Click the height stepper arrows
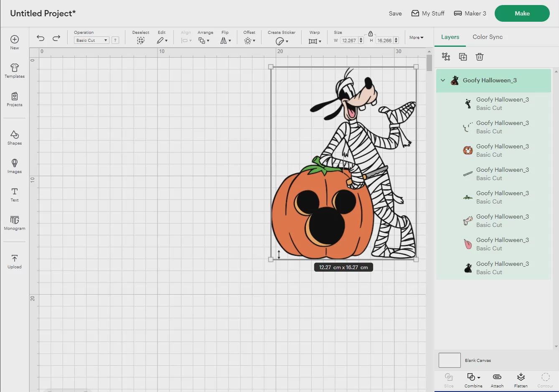 (x=396, y=41)
